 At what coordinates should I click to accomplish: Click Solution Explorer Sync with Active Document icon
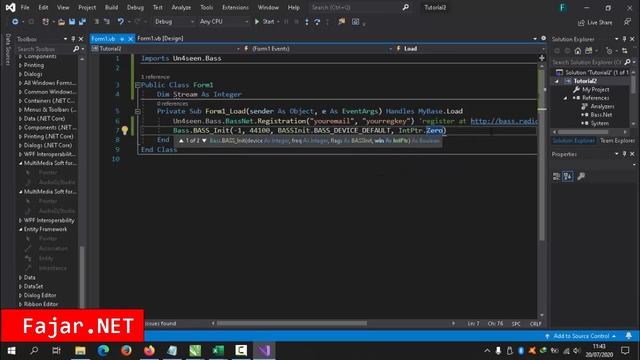[625, 51]
